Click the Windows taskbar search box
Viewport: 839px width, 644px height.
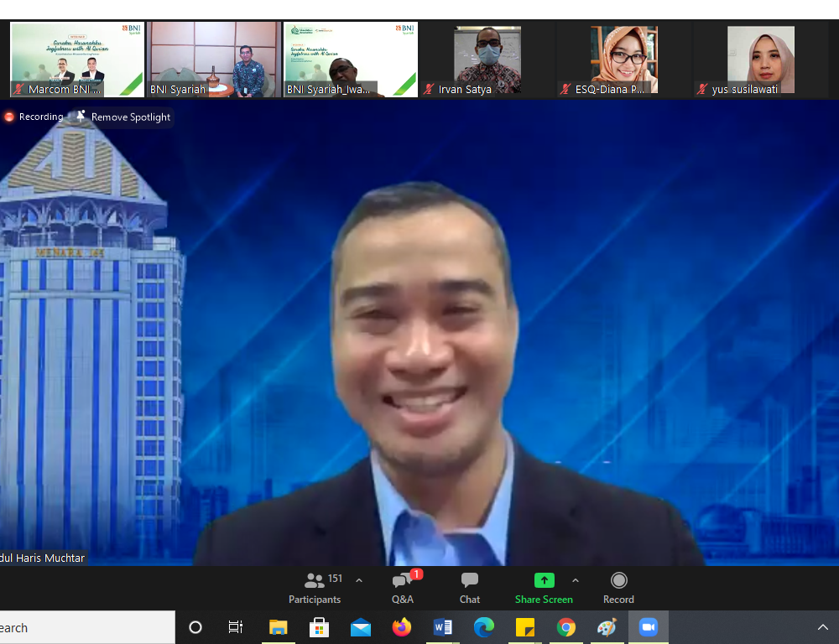point(84,627)
